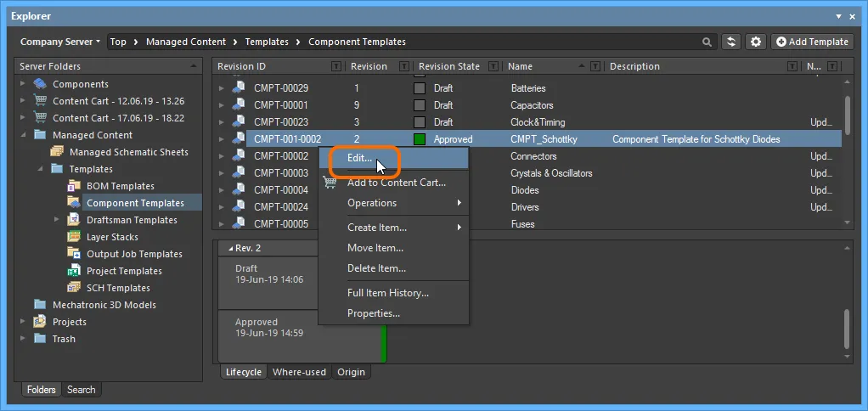This screenshot has height=411, width=868.
Task: Click the Project Templates folder icon
Action: tap(74, 271)
